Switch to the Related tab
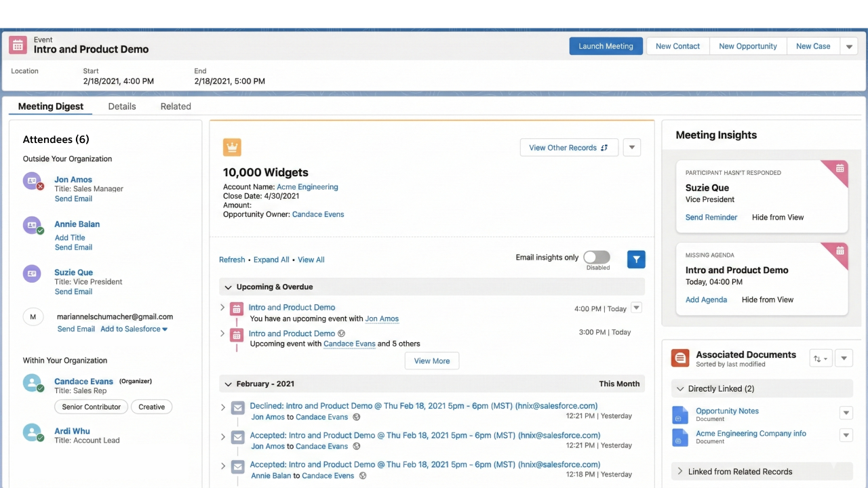 (176, 106)
